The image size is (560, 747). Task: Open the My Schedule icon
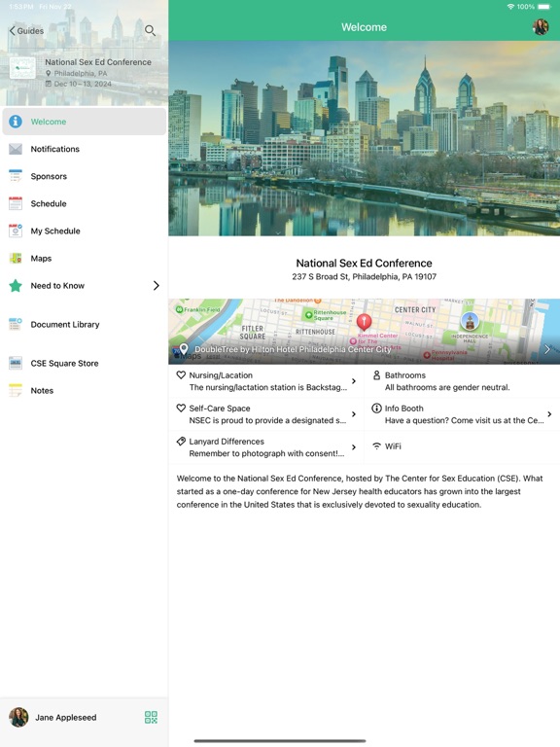tap(16, 231)
